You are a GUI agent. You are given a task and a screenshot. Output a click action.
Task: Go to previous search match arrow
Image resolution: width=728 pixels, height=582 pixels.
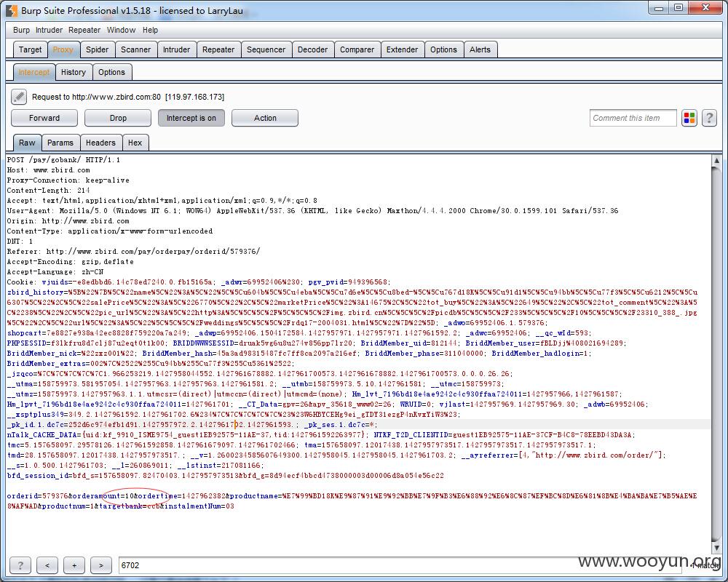47,565
